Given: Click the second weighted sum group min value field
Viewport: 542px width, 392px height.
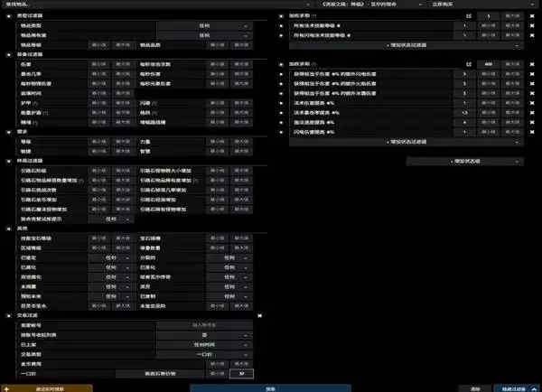Looking at the screenshot, I should 489,64.
